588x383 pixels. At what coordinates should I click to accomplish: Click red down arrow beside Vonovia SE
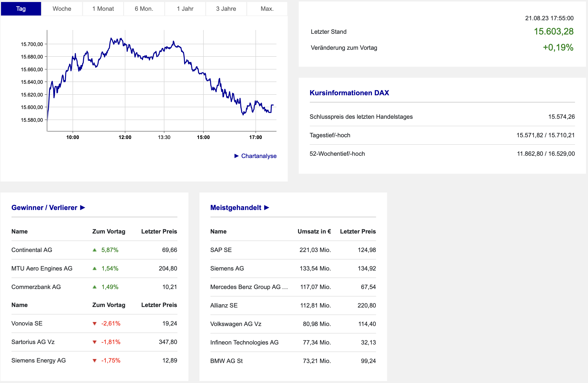[x=95, y=323]
